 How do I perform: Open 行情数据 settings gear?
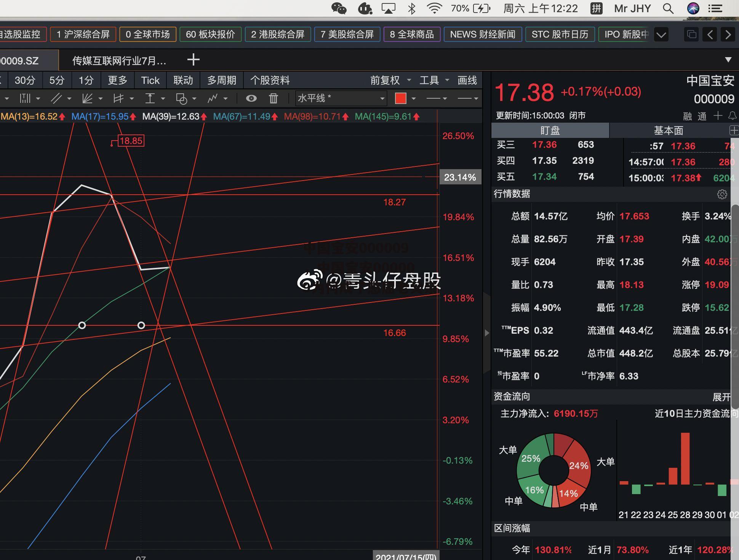click(722, 194)
